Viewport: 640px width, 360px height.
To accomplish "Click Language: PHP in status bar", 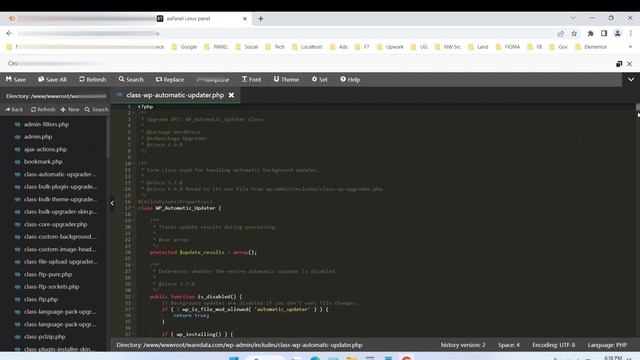I will tap(607, 345).
